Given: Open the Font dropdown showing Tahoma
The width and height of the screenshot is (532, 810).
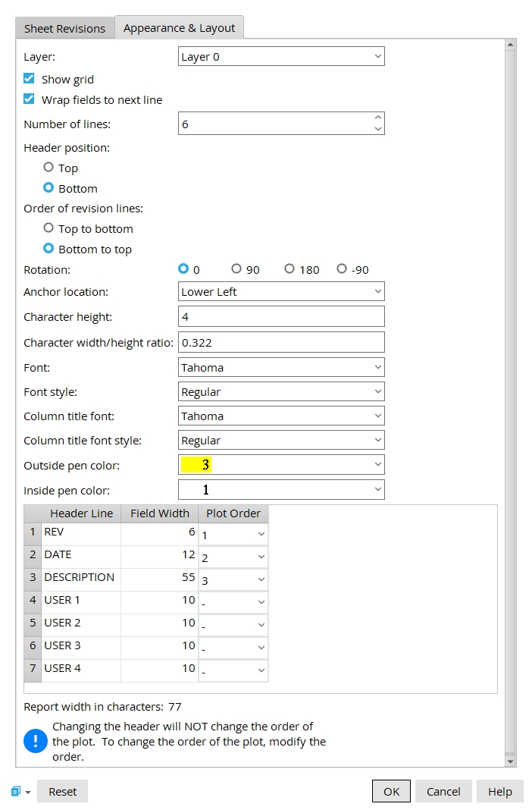Looking at the screenshot, I should tap(281, 368).
